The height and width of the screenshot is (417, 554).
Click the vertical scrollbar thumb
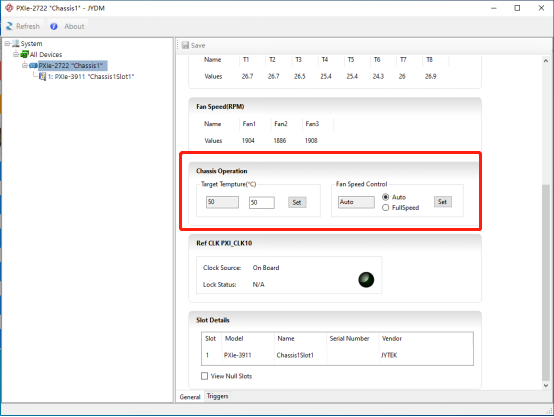(546, 283)
